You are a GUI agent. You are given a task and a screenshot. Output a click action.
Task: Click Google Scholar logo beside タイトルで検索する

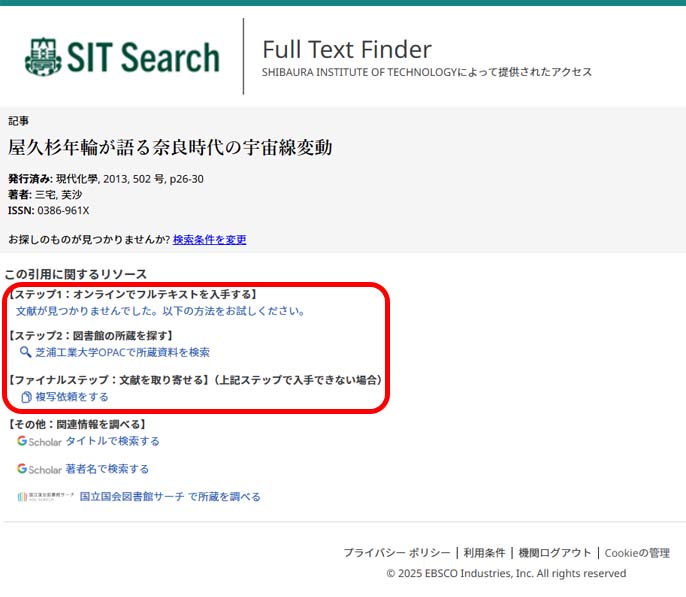pos(39,441)
